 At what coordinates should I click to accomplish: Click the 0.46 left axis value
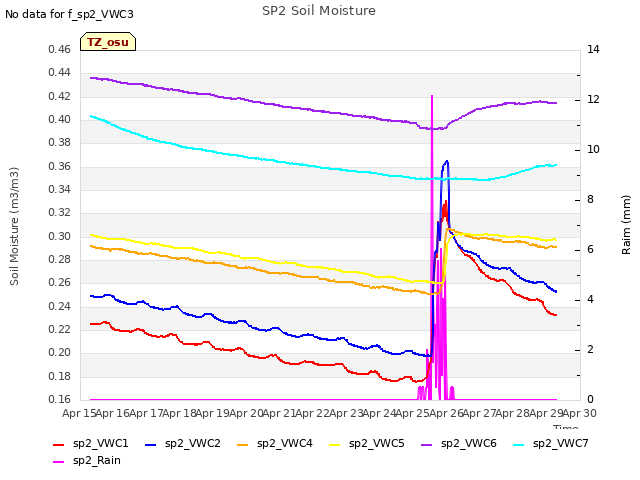(60, 49)
